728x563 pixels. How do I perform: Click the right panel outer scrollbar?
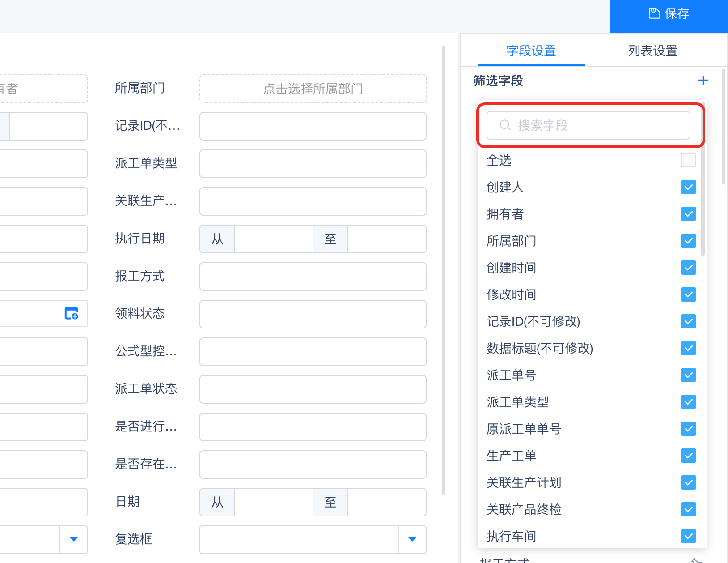tap(724, 126)
